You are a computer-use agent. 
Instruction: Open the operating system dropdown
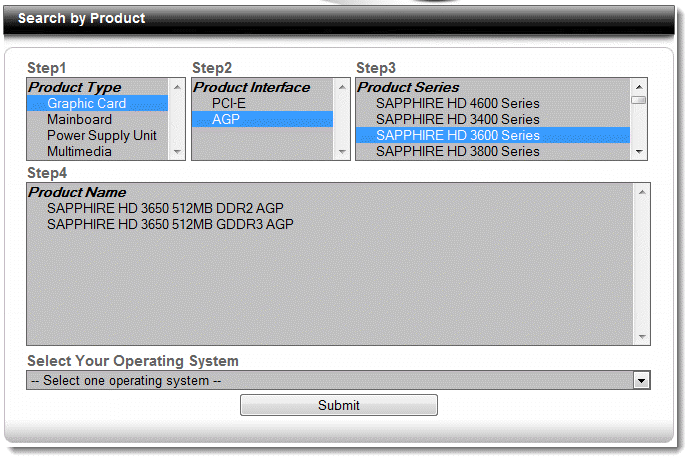click(x=338, y=380)
